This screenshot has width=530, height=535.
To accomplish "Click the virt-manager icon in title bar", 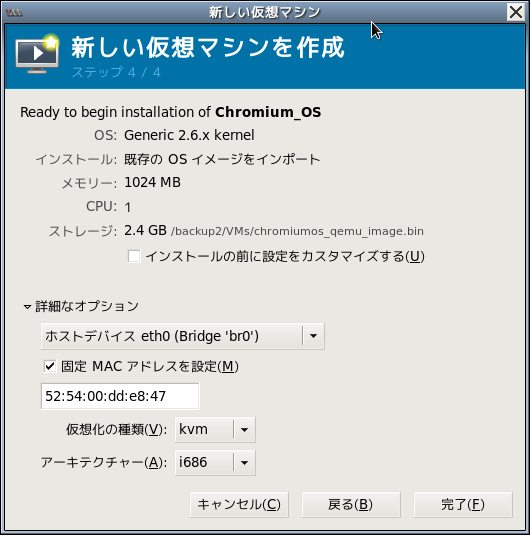I will coord(14,13).
